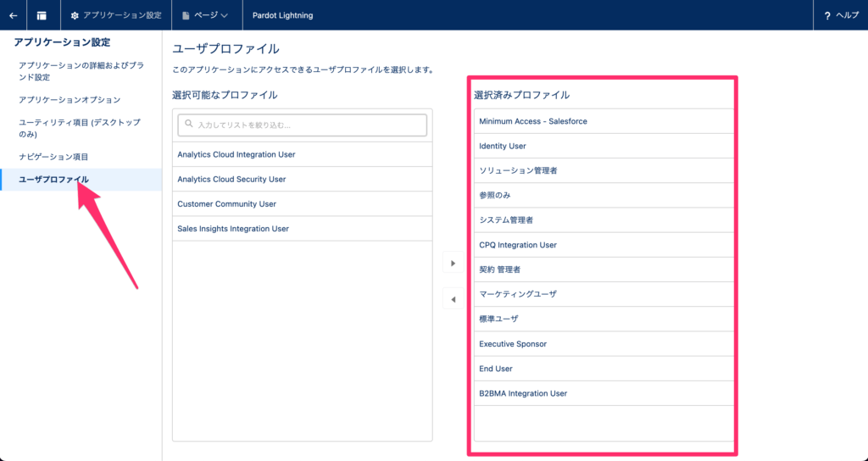Screen dimensions: 868x461
Task: Click the page document icon
Action: click(x=186, y=15)
